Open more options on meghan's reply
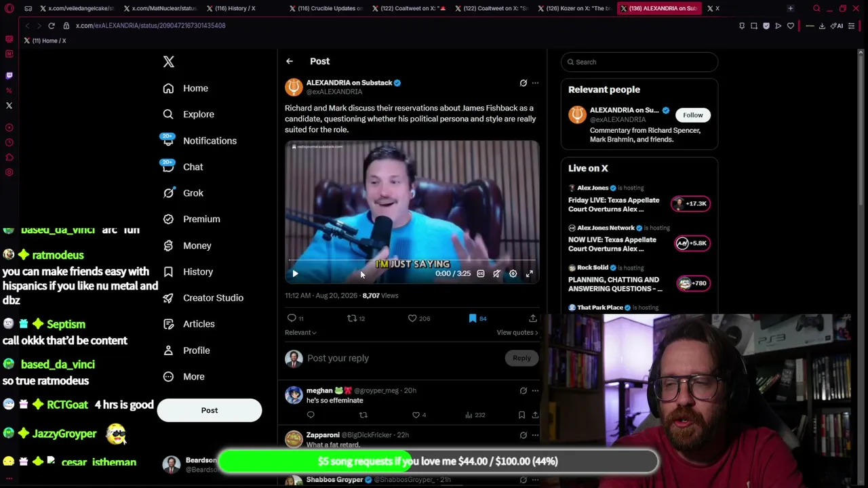This screenshot has width=868, height=488. coord(535,390)
